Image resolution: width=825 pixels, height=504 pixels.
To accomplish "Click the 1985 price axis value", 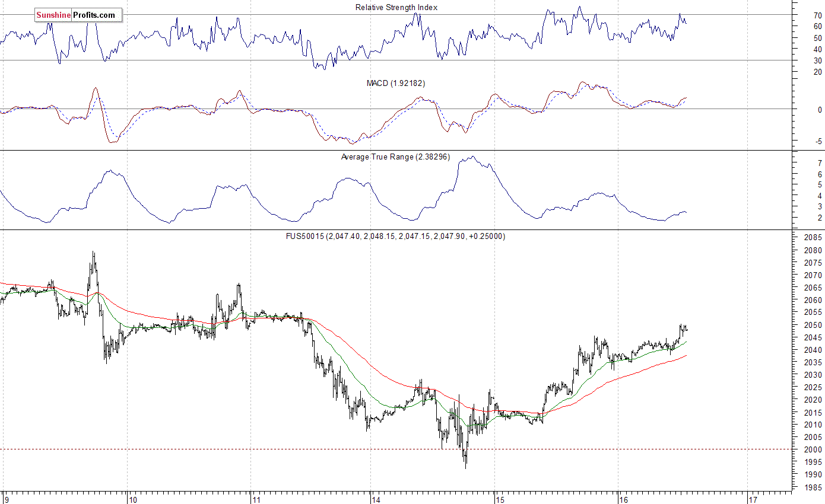I will tap(814, 487).
